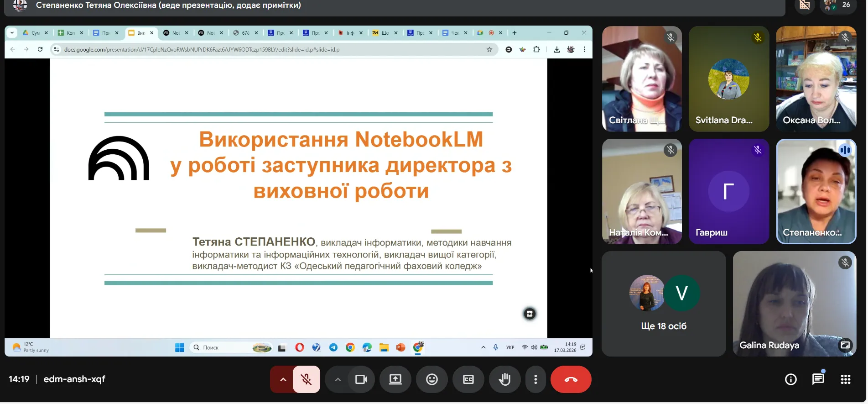The height and width of the screenshot is (404, 868).
Task: Click the meeting code edm-ansh-xqf
Action: 74,379
